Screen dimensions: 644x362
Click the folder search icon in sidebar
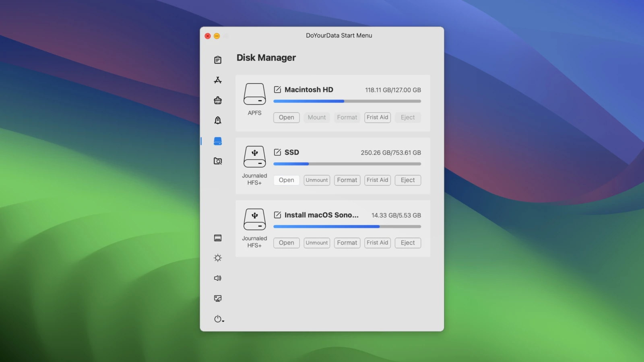tap(218, 161)
